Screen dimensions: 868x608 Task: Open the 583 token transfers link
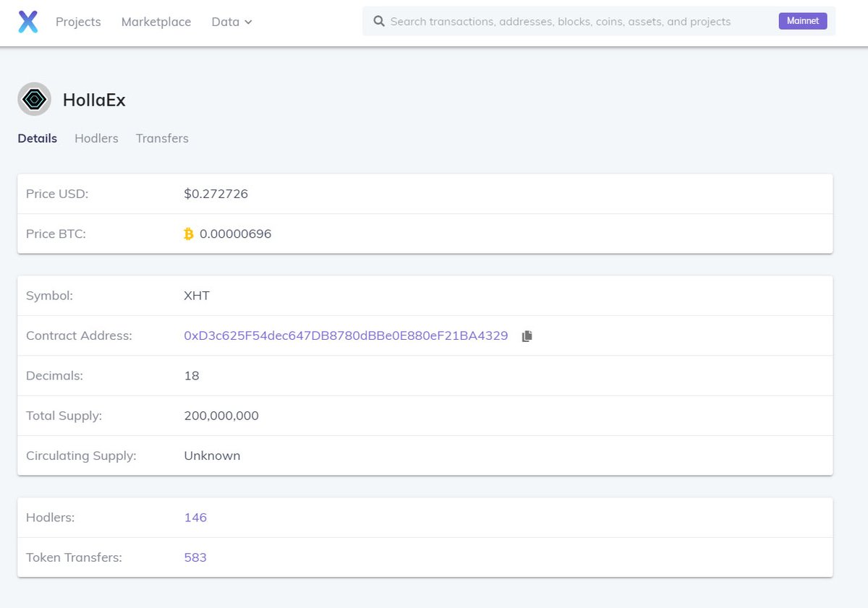[x=195, y=557]
